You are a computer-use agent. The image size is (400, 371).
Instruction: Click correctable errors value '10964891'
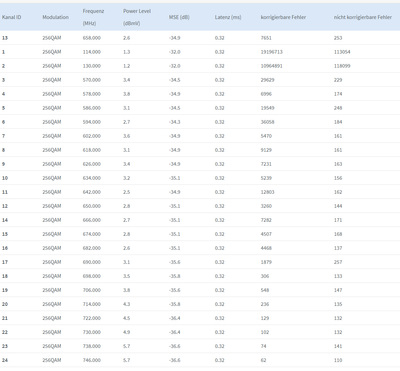coord(272,66)
